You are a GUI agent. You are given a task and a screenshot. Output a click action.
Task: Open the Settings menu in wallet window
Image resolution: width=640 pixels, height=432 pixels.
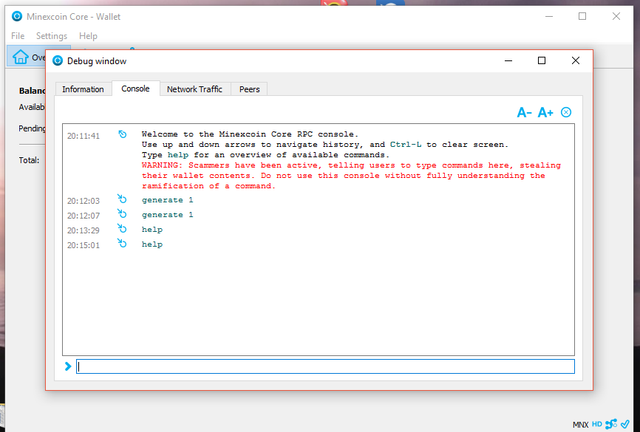(x=51, y=36)
